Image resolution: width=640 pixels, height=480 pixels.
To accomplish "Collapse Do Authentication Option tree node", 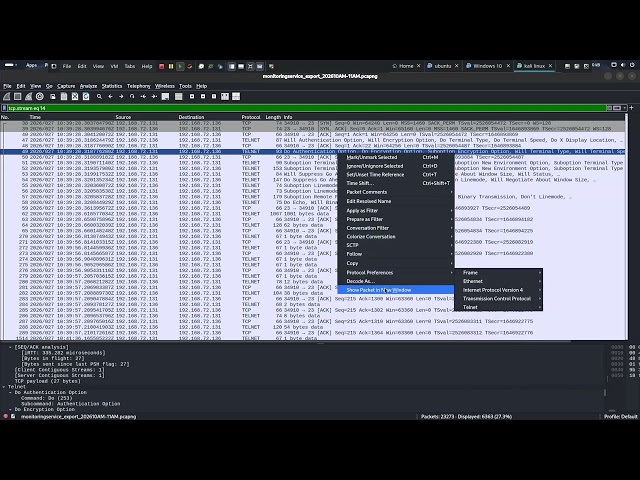I will tap(11, 393).
